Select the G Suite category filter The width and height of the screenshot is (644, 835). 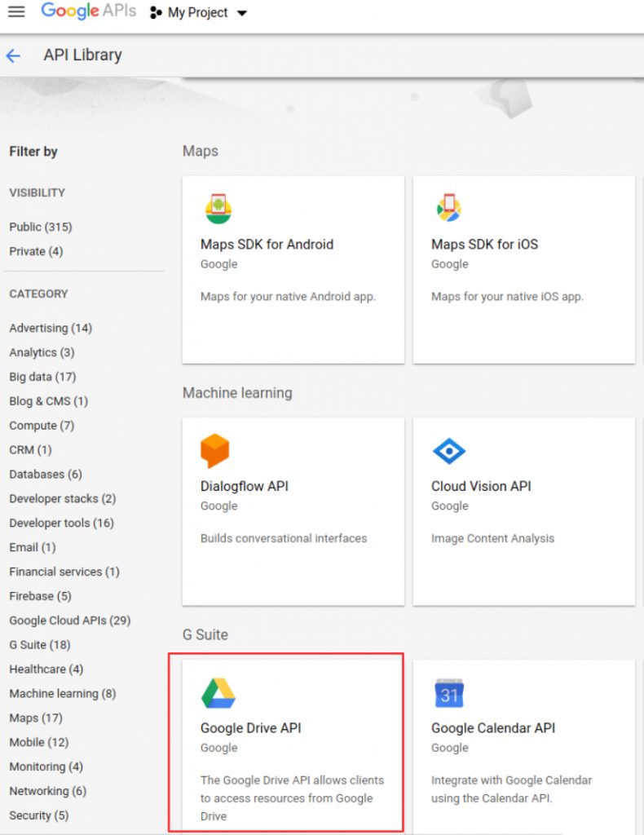click(x=40, y=645)
